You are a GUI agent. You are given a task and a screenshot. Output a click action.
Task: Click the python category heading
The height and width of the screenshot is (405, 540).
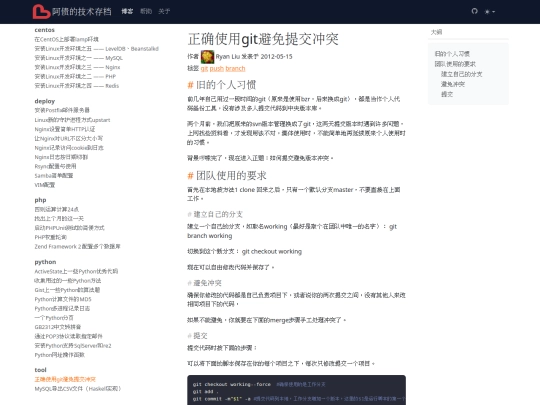coord(45,262)
